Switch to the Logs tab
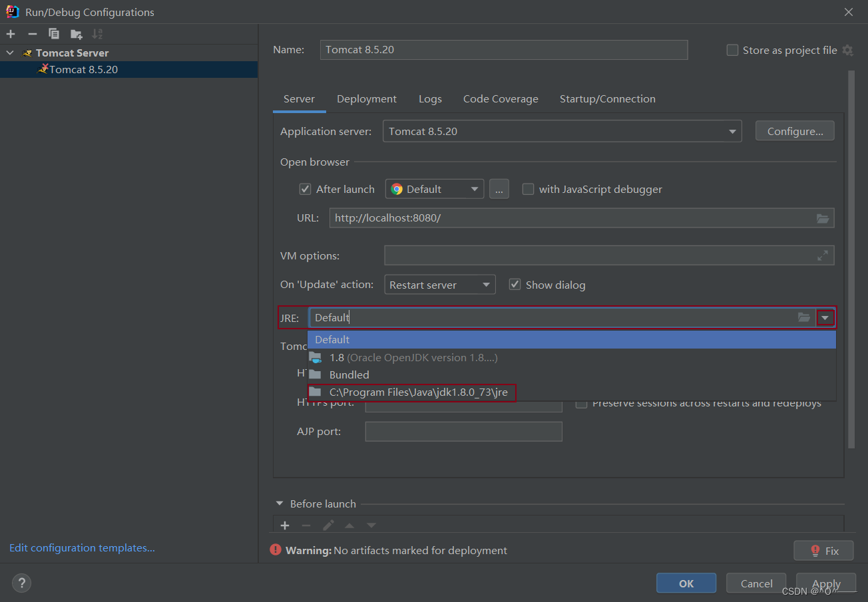868x602 pixels. pos(430,99)
